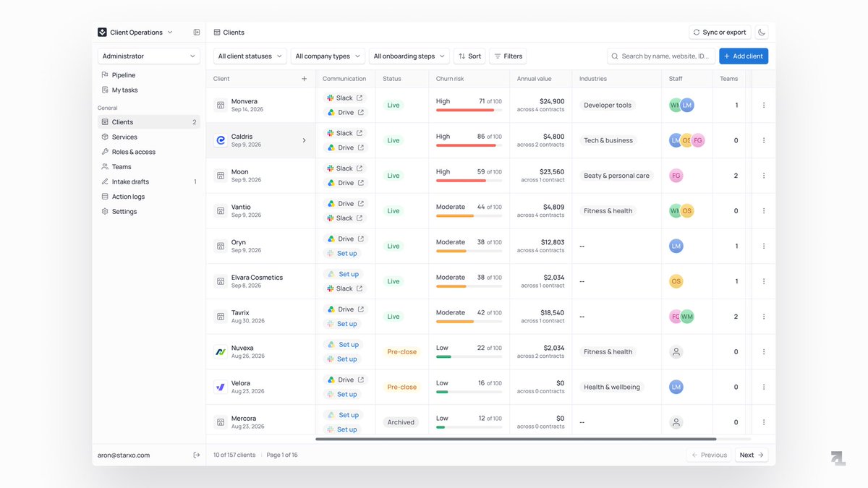Click the Velora company logo

point(221,387)
